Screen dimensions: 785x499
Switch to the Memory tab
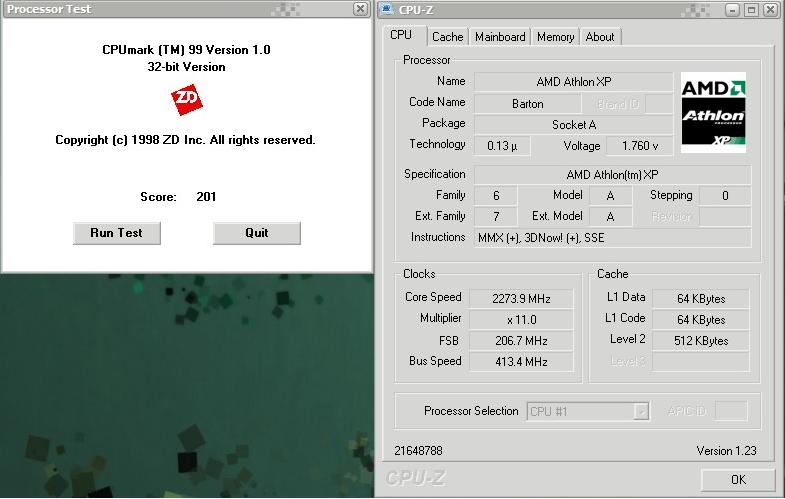555,37
